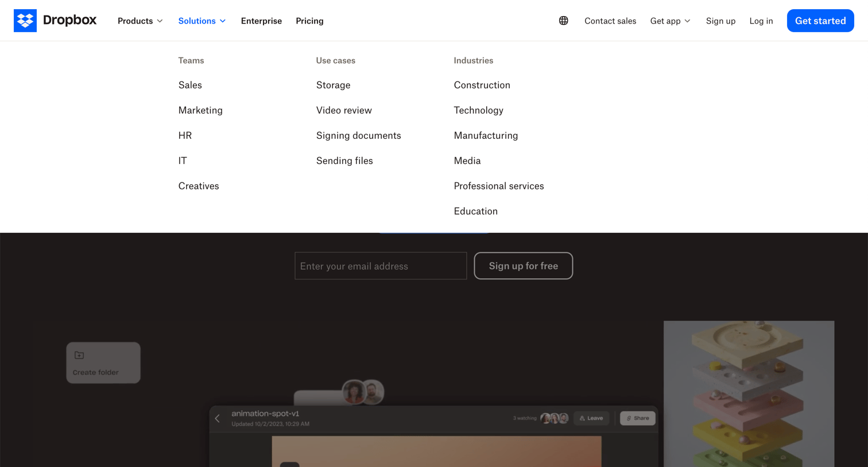The width and height of the screenshot is (868, 467).
Task: Click the Create folder icon tile
Action: [x=103, y=363]
